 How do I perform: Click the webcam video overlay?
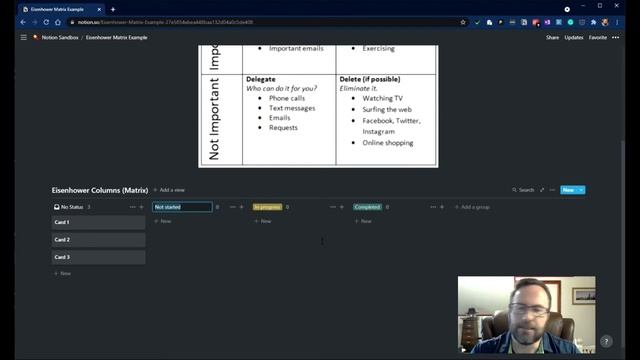(527, 315)
